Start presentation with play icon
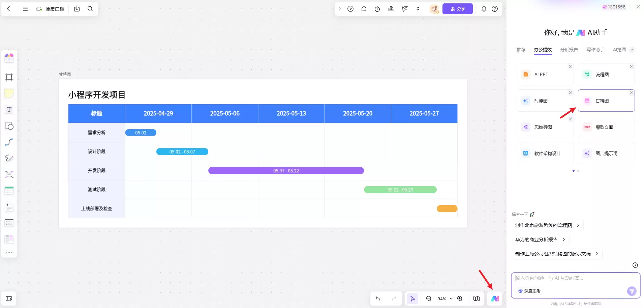Image resolution: width=644 pixels, height=308 pixels. (350, 9)
